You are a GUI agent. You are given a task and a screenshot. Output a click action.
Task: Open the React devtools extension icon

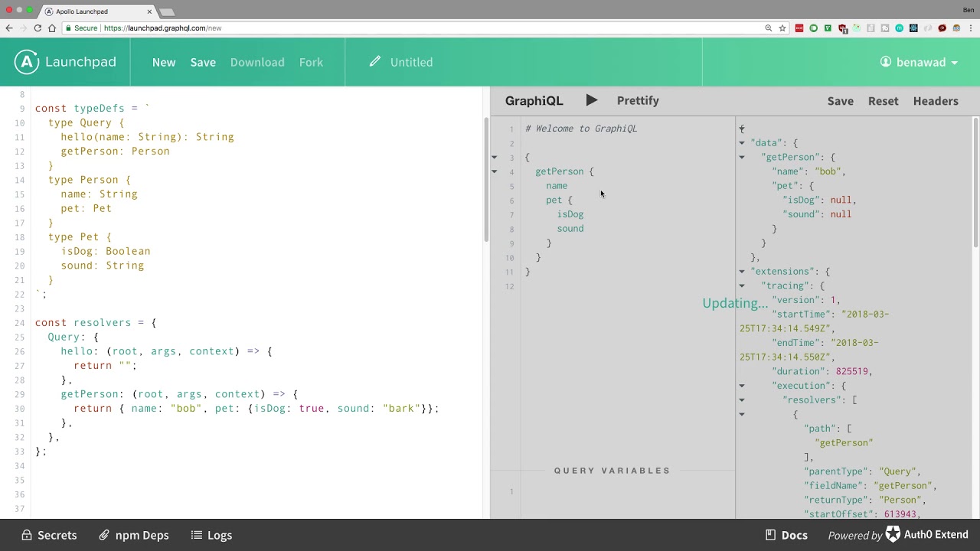(913, 28)
